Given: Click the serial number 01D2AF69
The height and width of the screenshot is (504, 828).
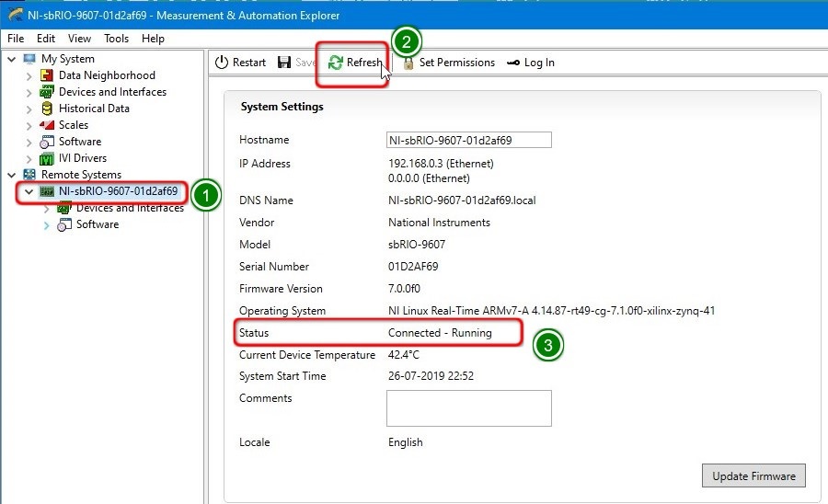Looking at the screenshot, I should click(413, 267).
